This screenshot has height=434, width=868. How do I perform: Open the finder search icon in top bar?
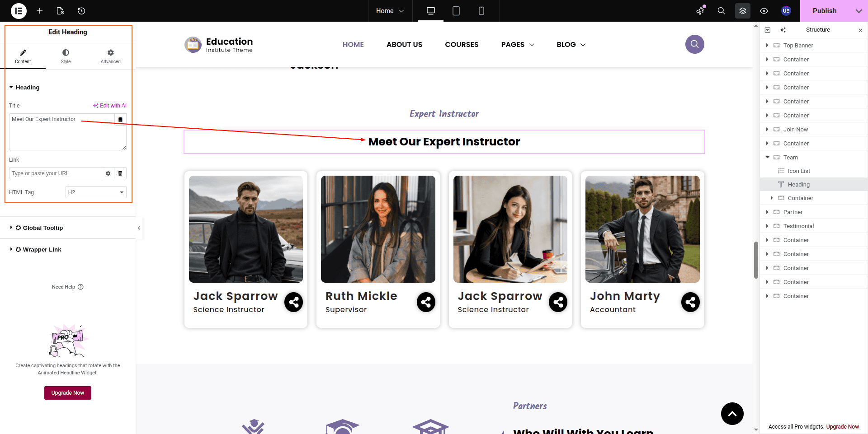[x=721, y=11]
